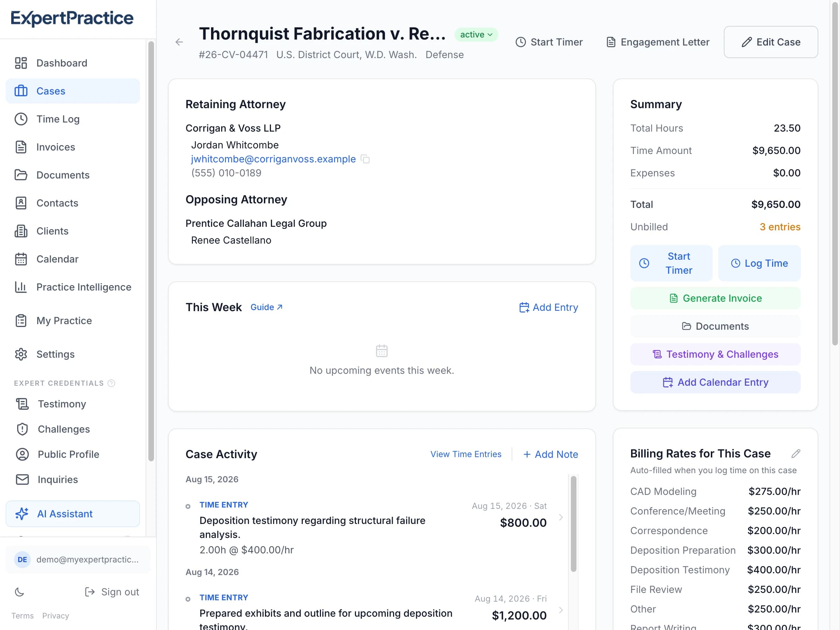This screenshot has height=630, width=840.
Task: Click Add Entry in This Week
Action: point(549,307)
